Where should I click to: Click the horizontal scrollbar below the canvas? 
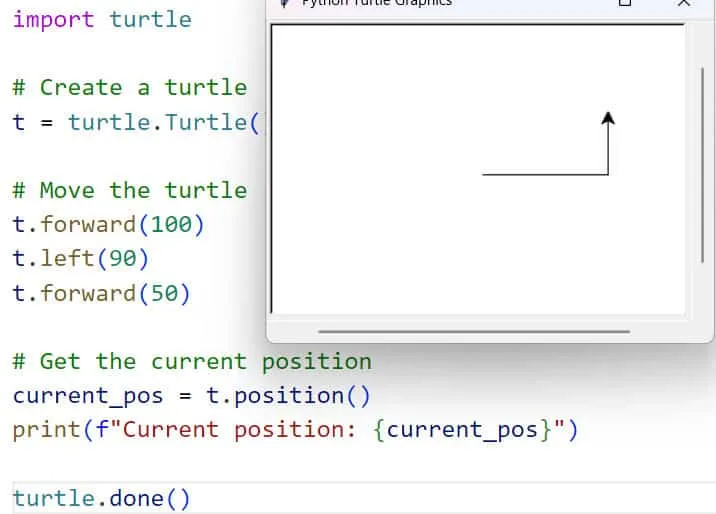tap(473, 331)
